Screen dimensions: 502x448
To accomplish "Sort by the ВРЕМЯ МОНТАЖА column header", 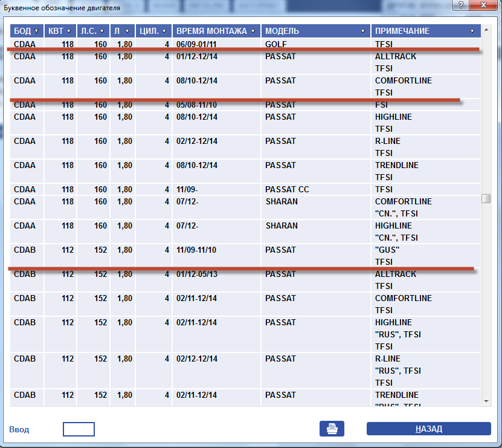I will click(216, 31).
